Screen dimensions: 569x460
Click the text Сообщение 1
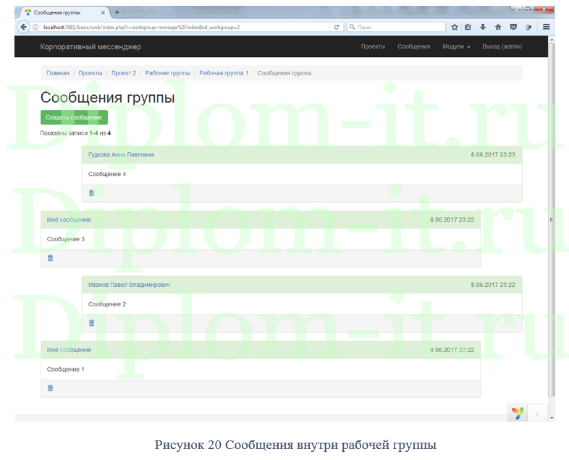[66, 369]
